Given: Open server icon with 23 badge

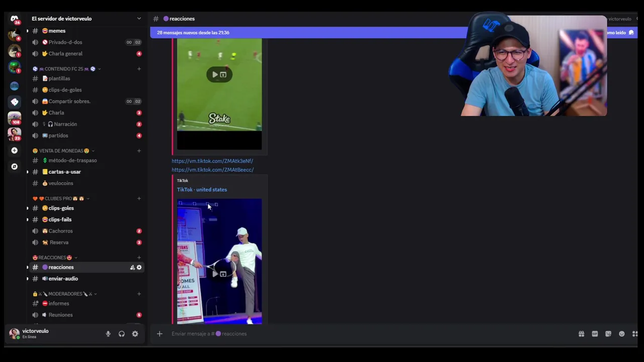Looking at the screenshot, I should [14, 134].
